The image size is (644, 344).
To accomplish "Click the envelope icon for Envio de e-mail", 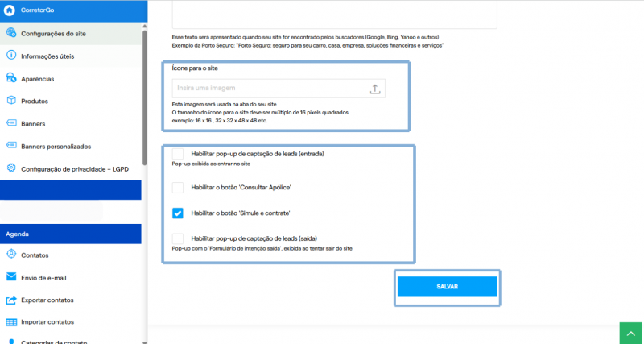I will (11, 277).
